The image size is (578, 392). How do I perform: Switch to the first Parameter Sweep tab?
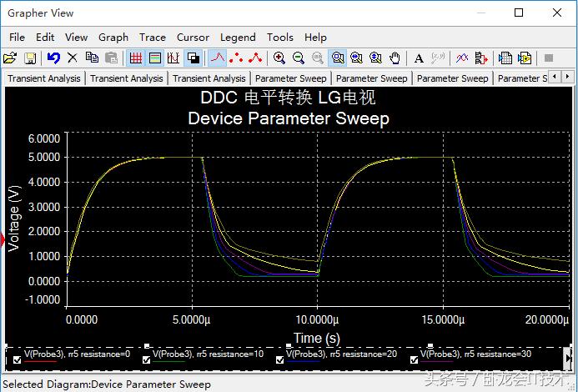pos(290,78)
